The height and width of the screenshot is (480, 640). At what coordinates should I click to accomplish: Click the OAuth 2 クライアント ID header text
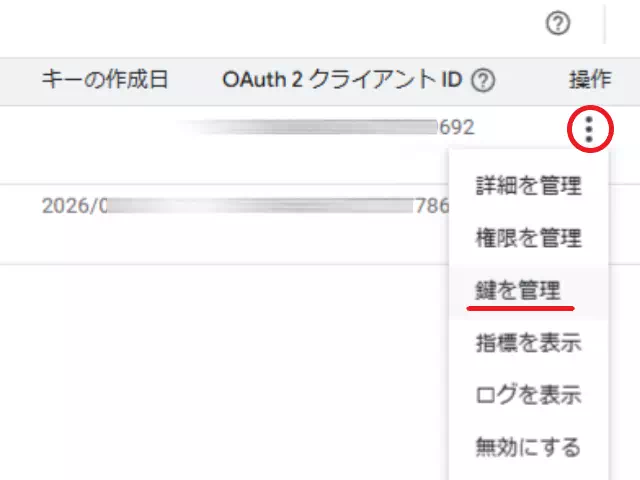[x=342, y=81]
